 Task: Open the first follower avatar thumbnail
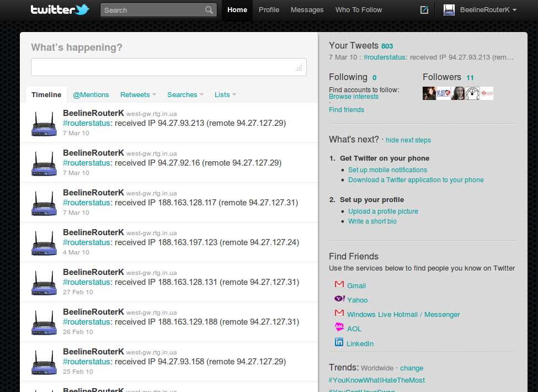click(429, 93)
